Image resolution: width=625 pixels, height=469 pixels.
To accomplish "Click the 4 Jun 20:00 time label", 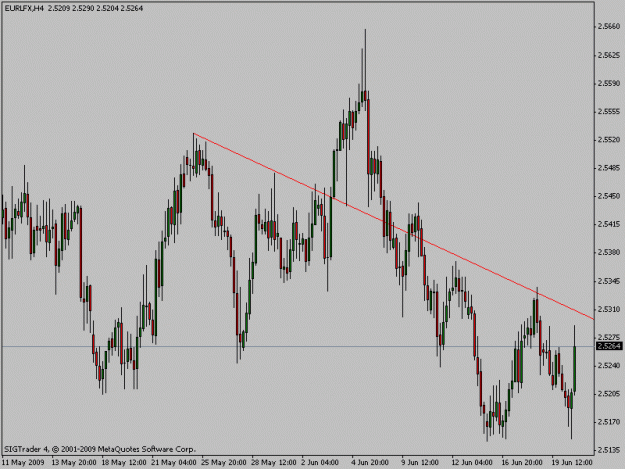I will click(370, 463).
